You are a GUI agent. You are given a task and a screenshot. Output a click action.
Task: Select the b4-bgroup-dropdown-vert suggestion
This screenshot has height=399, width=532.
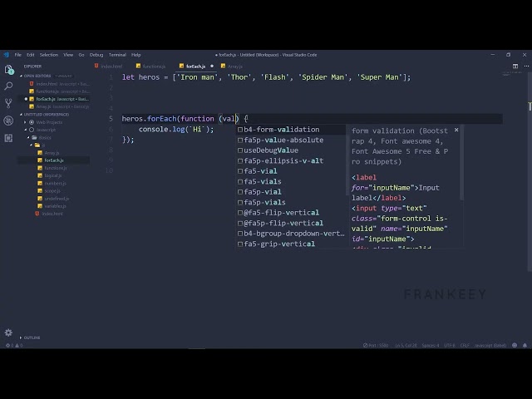tap(290, 234)
